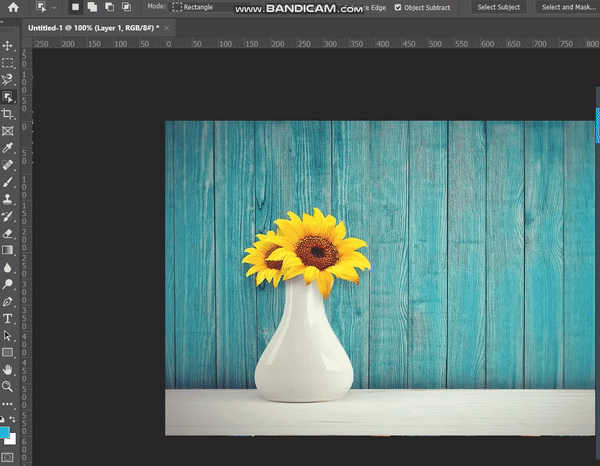This screenshot has width=600, height=466.
Task: Select the Path Selection tool
Action: [7, 336]
